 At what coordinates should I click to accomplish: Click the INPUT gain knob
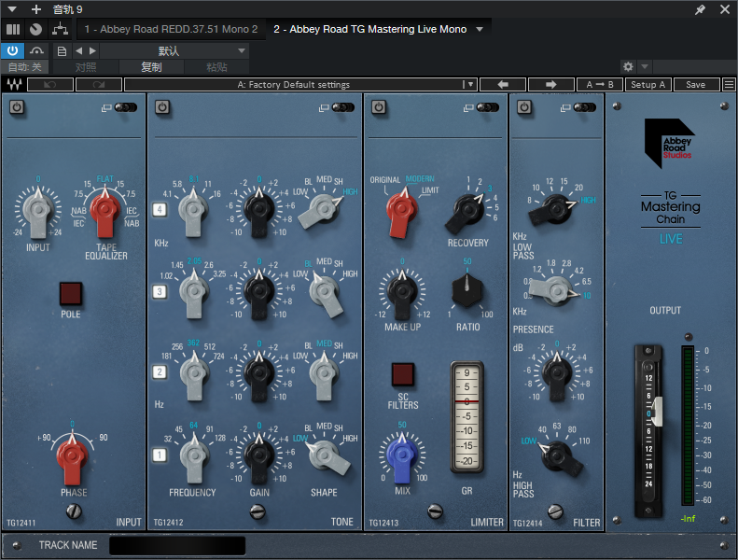pos(38,211)
